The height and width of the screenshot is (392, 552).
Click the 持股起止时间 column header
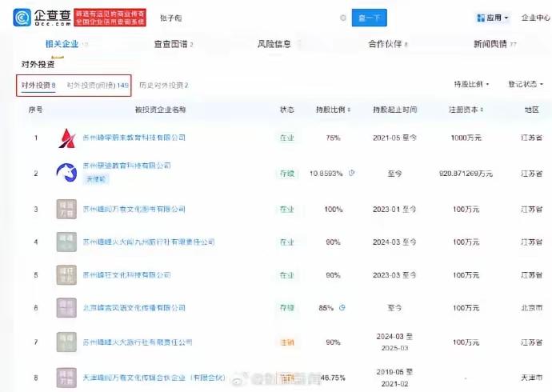(x=394, y=110)
